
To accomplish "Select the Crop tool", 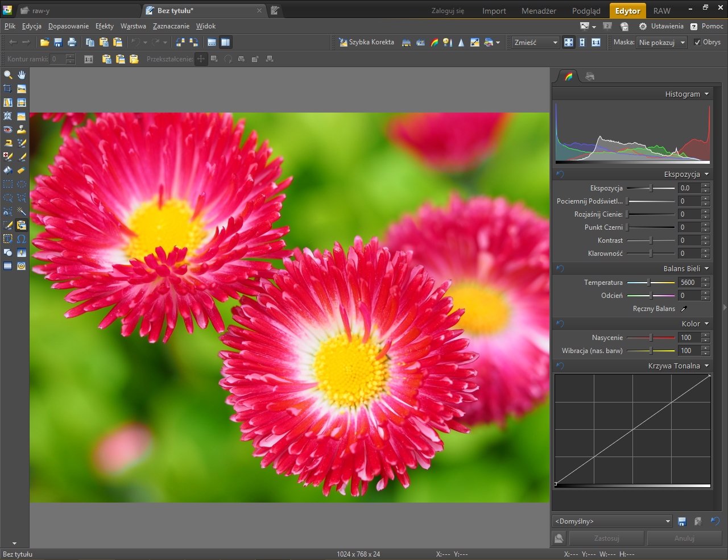I will pos(8,89).
